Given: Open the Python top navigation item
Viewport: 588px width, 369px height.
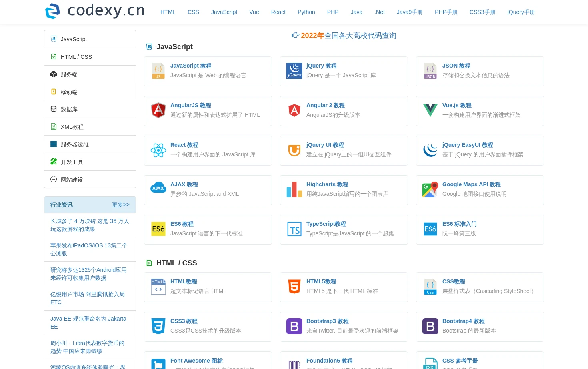Looking at the screenshot, I should [306, 12].
